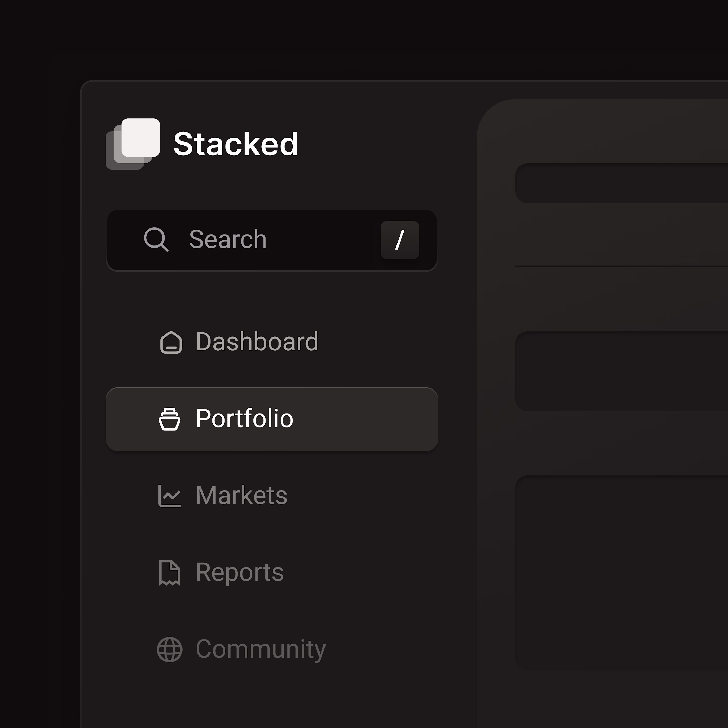Select the middle placeholder card
The height and width of the screenshot is (728, 728).
pos(621,371)
